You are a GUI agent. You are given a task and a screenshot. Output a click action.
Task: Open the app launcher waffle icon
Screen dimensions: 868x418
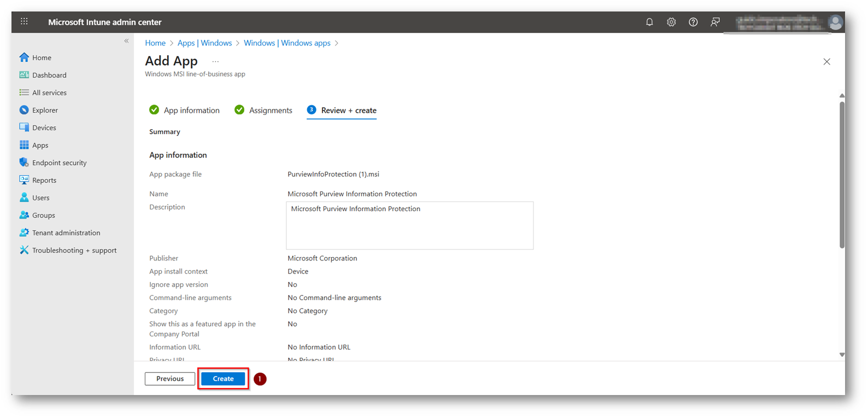click(x=24, y=21)
